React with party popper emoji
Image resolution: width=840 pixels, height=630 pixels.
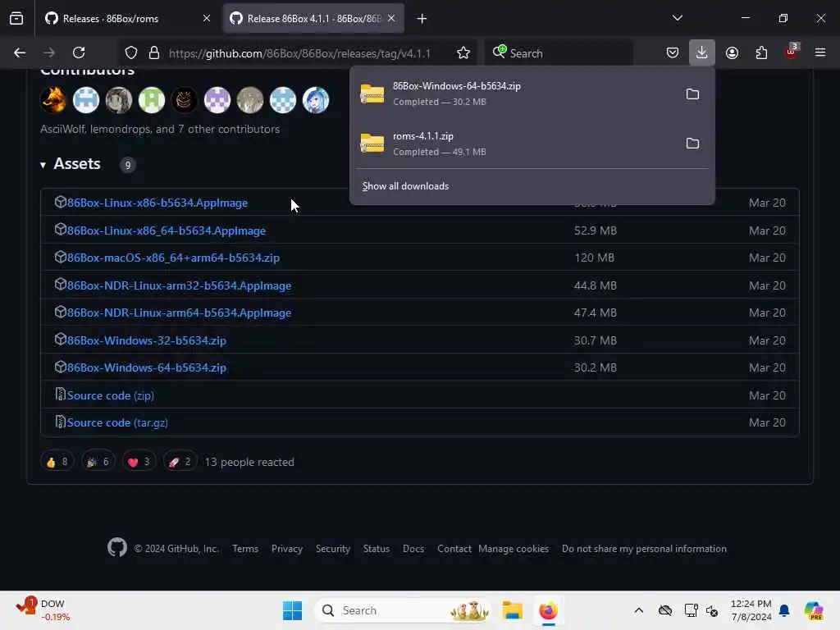pos(98,462)
